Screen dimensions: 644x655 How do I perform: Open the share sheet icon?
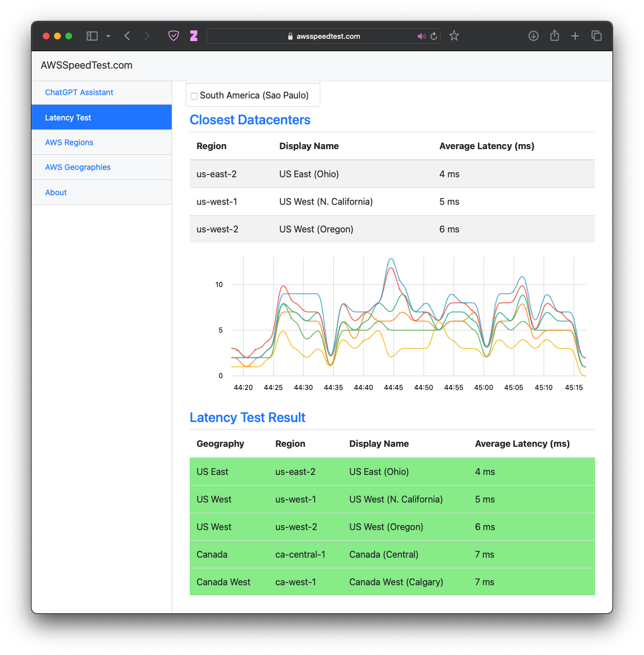(554, 35)
